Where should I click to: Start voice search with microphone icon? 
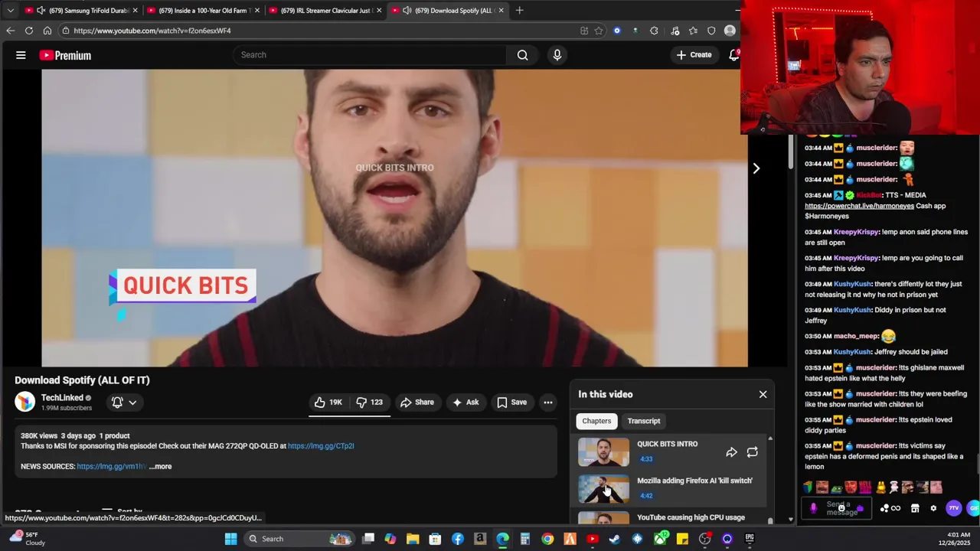click(x=557, y=55)
